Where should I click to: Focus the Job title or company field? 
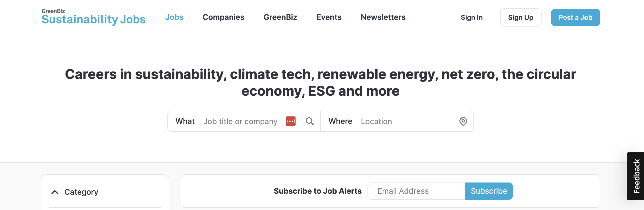point(240,121)
